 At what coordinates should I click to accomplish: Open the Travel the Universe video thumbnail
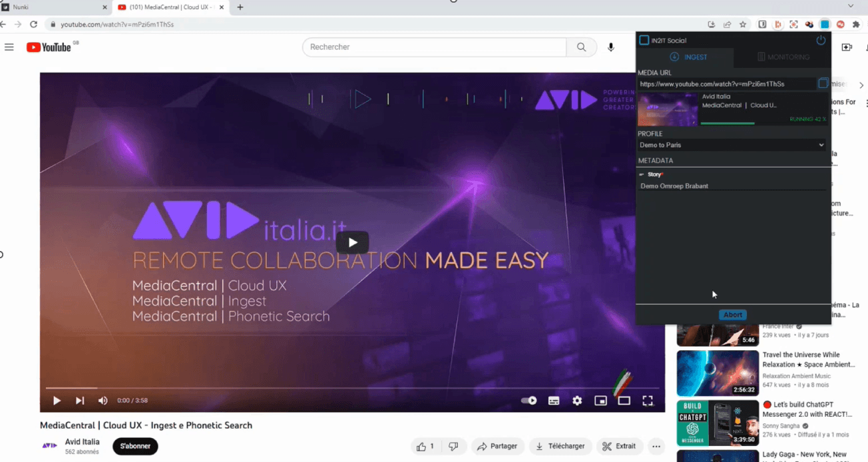tap(717, 373)
